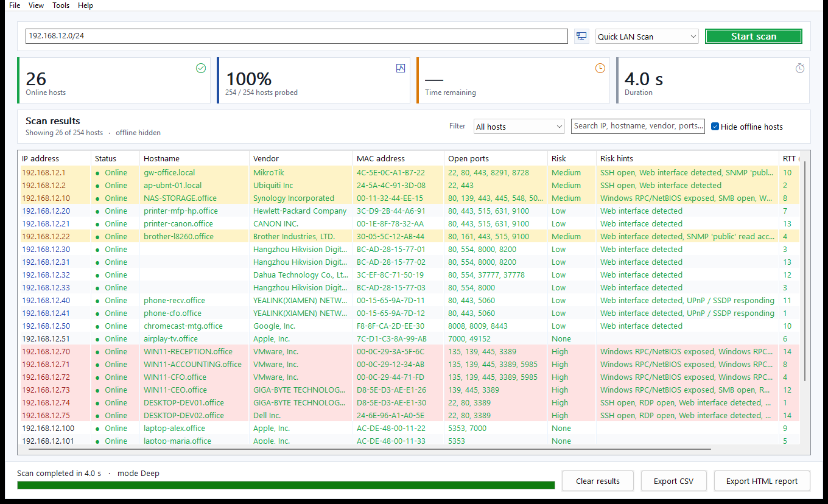The width and height of the screenshot is (828, 504).
Task: Click the Export CSV button
Action: 673,481
